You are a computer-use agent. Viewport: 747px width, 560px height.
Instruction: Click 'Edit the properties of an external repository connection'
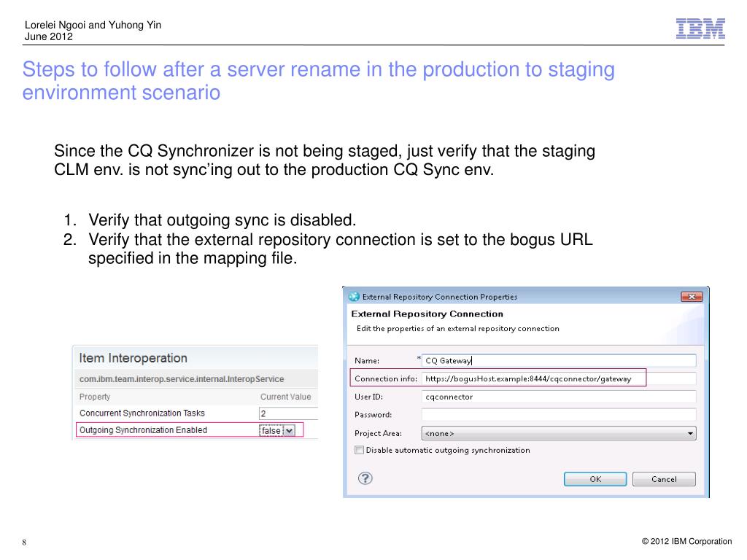(458, 329)
